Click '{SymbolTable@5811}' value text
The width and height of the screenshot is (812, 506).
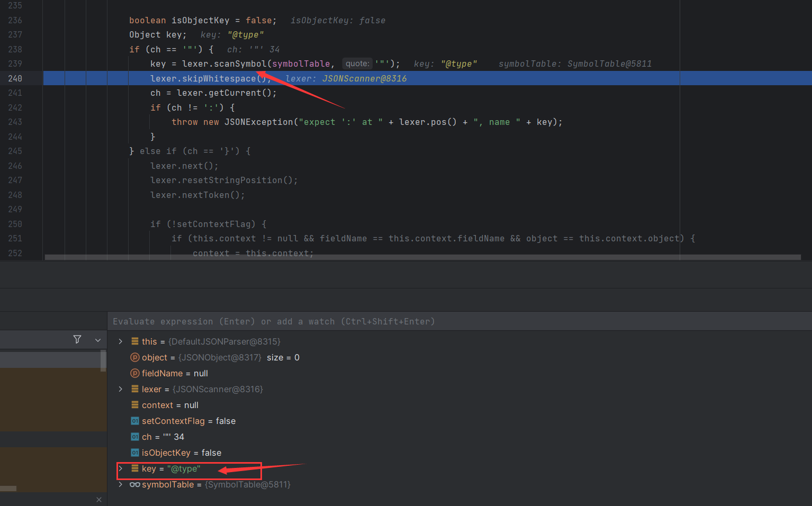coord(248,484)
